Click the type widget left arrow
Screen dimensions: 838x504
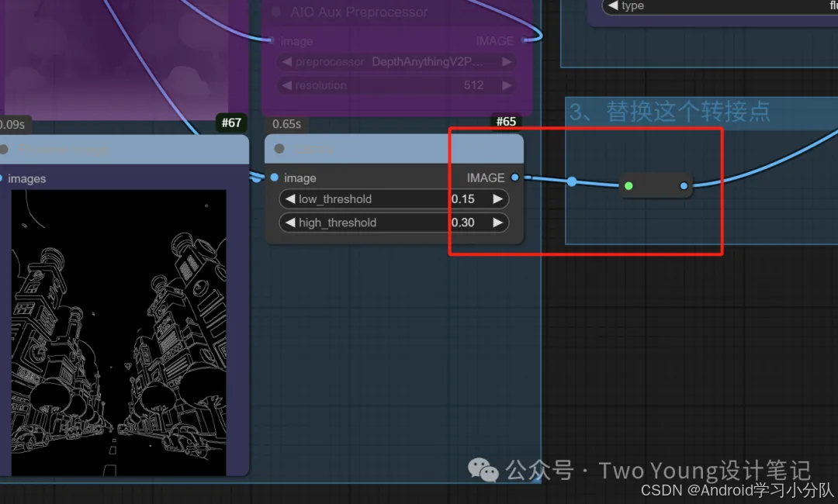613,5
